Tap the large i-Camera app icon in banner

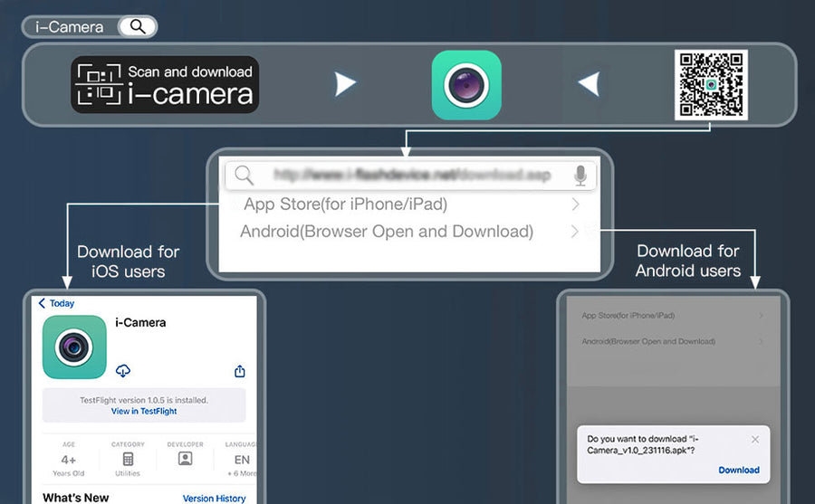tap(466, 85)
